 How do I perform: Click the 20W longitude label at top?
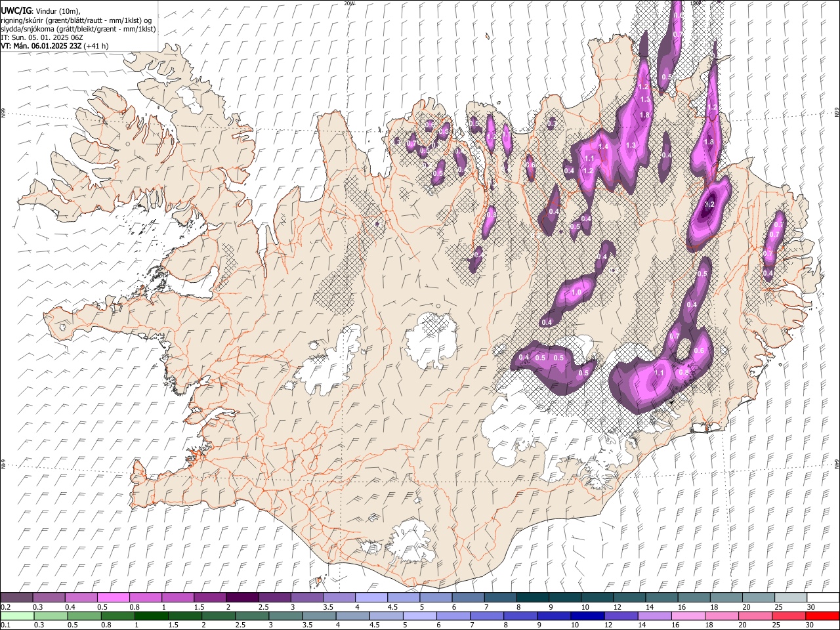[349, 3]
